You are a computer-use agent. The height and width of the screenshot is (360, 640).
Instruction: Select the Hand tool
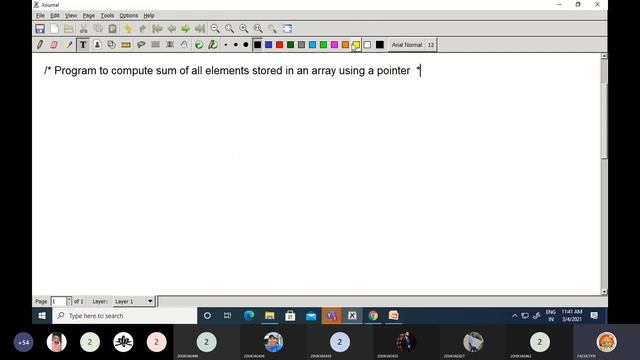pyautogui.click(x=184, y=44)
